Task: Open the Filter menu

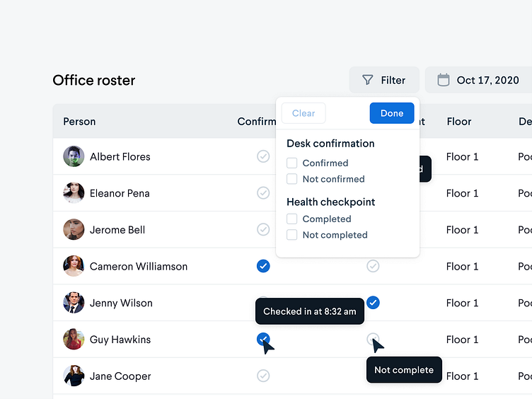Action: (x=384, y=80)
